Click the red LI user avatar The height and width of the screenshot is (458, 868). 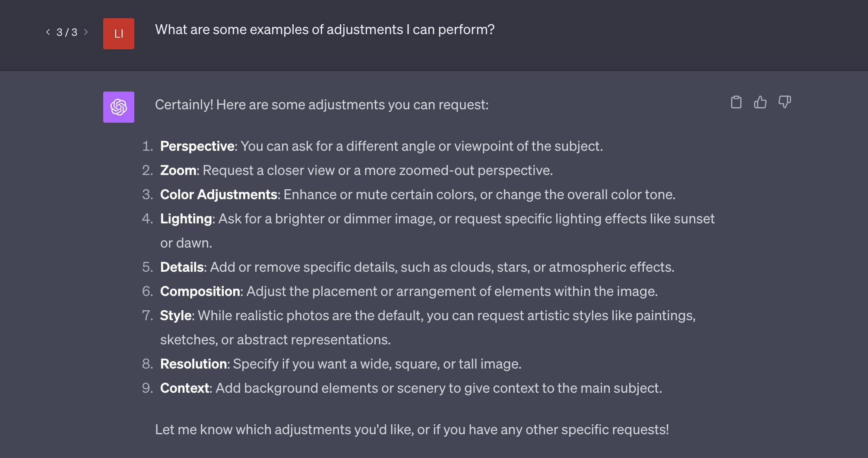119,34
